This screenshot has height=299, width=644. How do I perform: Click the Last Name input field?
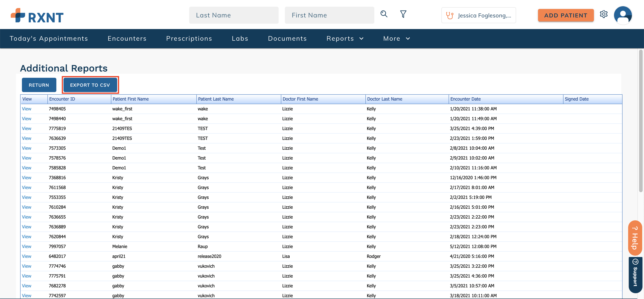pyautogui.click(x=234, y=15)
